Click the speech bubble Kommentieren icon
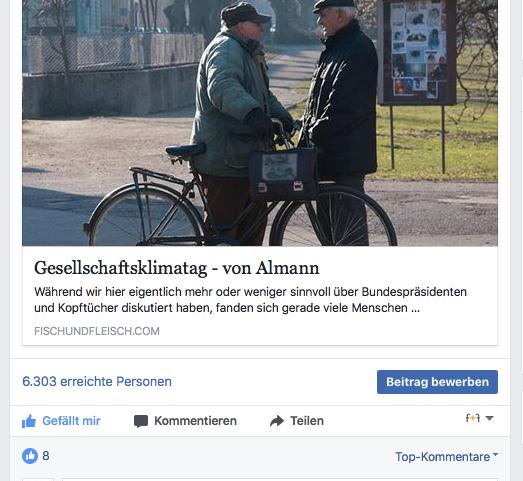Image resolution: width=523 pixels, height=481 pixels. point(141,421)
